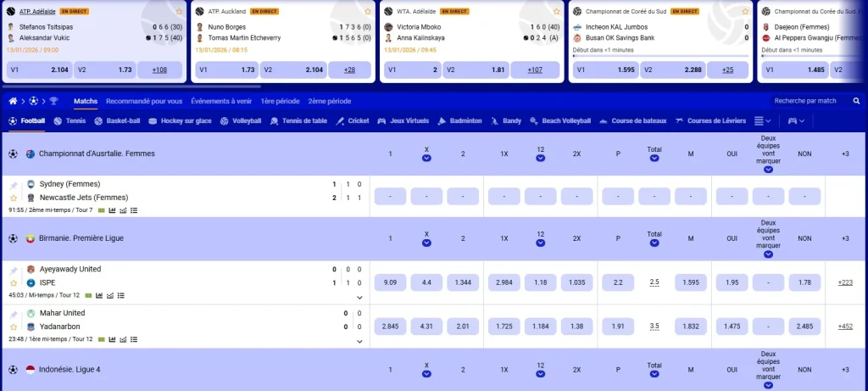Open trend graph icon for Ayeyawady match

(x=110, y=295)
